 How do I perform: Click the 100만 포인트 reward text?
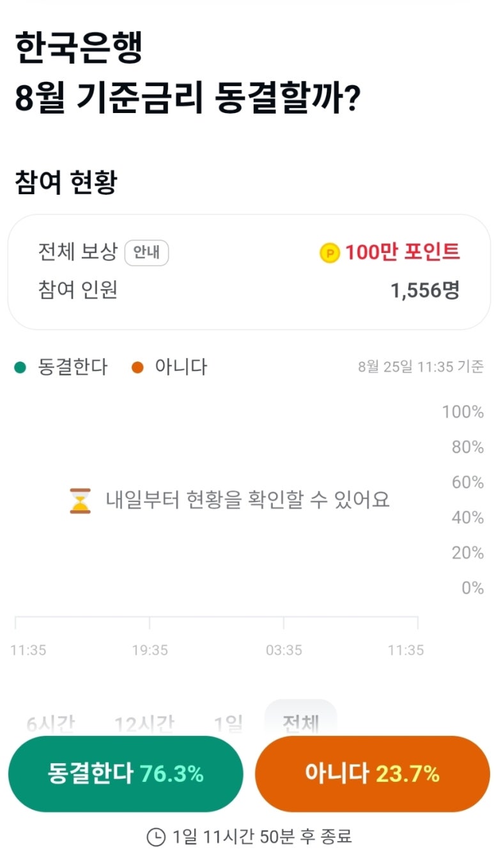point(403,253)
